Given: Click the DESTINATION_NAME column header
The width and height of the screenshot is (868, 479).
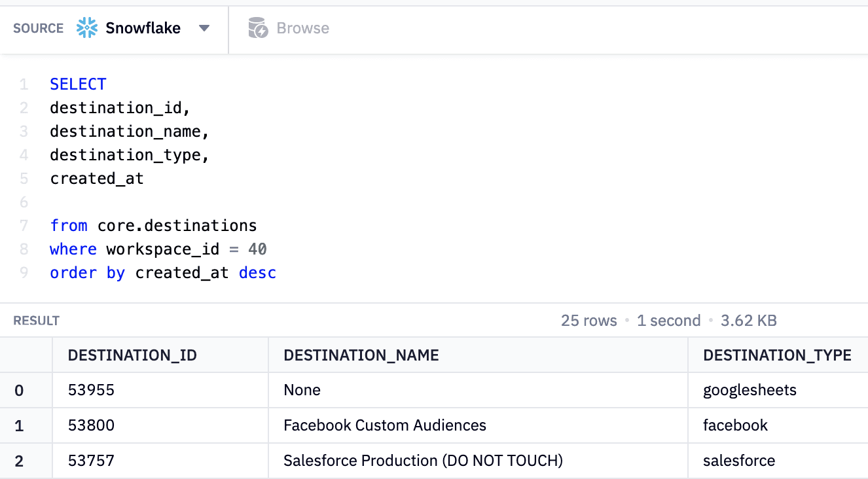Looking at the screenshot, I should 361,355.
